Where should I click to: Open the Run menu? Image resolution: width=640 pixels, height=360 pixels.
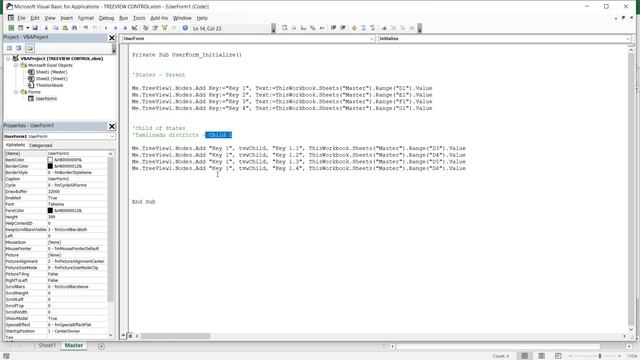(123, 18)
